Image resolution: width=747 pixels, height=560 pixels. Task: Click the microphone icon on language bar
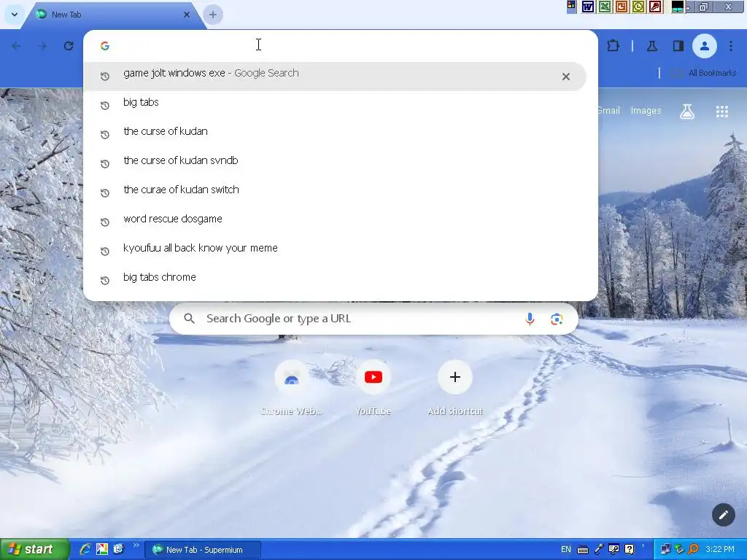pos(599,550)
